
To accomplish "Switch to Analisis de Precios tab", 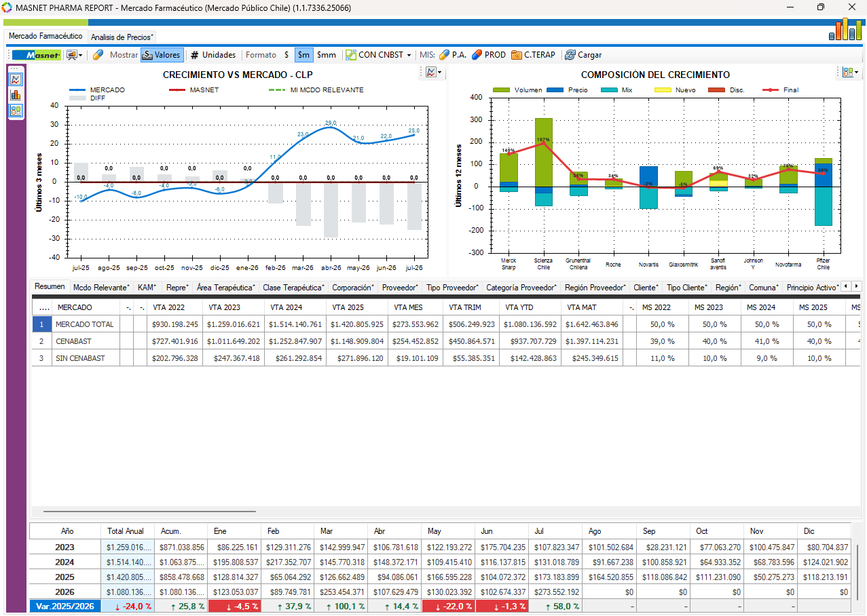I will [x=122, y=37].
